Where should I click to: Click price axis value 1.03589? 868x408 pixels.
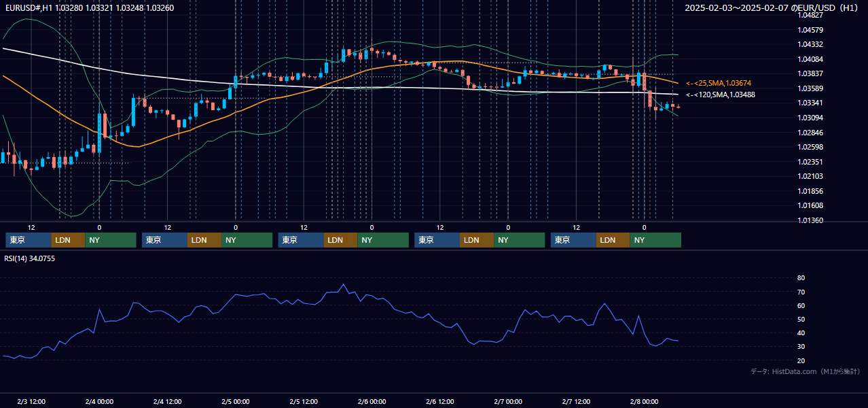[810, 88]
